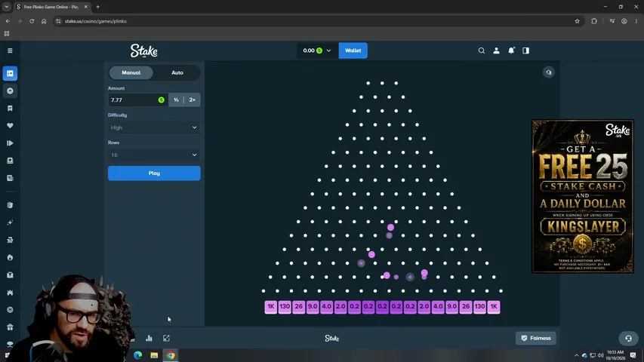644x362 pixels.
Task: Go to browser home button
Action: pyautogui.click(x=44, y=21)
